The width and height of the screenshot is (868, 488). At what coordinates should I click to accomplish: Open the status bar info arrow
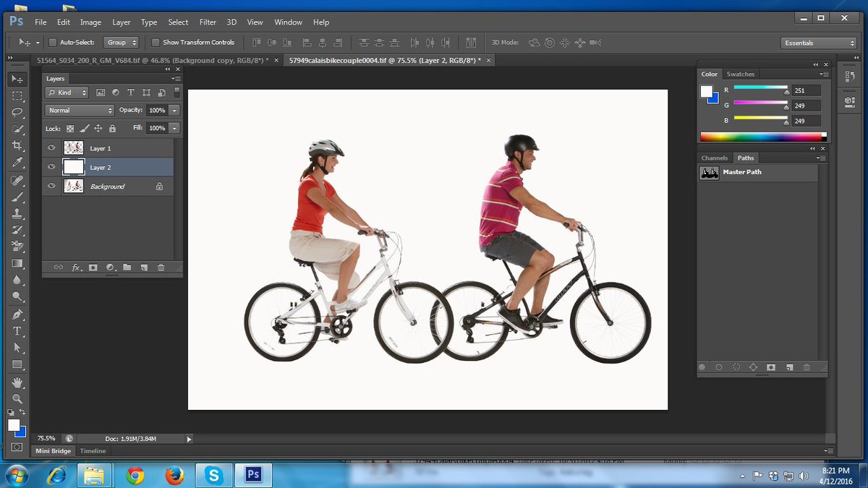(x=190, y=438)
